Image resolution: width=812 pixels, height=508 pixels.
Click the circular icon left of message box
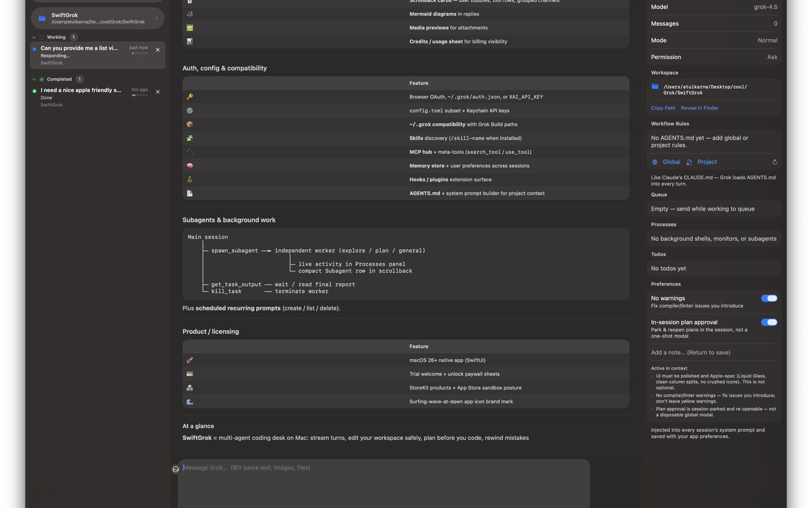(176, 469)
